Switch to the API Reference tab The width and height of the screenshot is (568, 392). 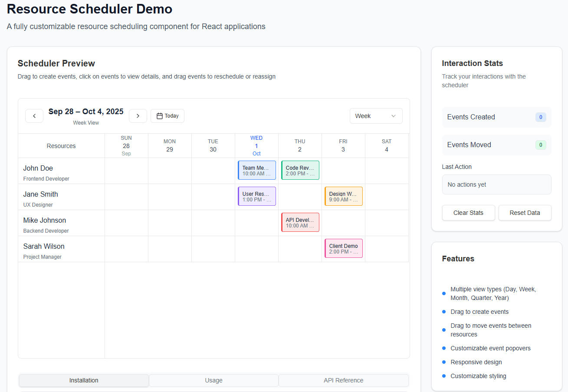click(x=343, y=380)
